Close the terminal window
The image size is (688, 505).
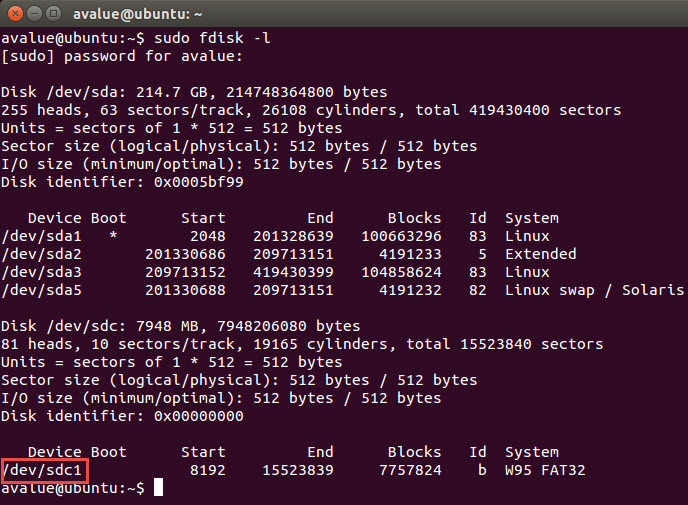click(14, 13)
